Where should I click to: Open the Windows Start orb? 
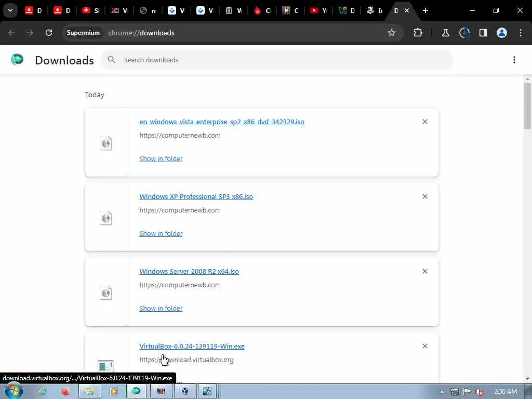14,391
